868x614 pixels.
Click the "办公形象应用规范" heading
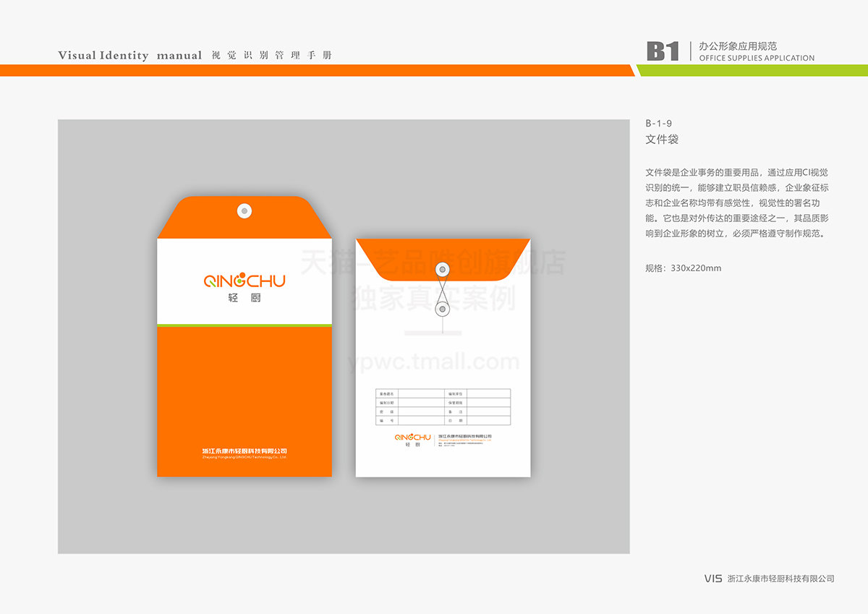click(x=739, y=46)
